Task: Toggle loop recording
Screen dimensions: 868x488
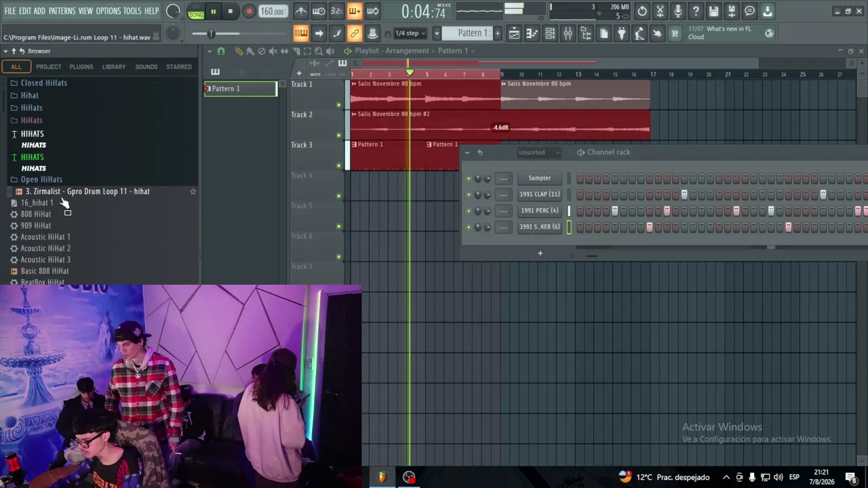Action: pyautogui.click(x=372, y=11)
